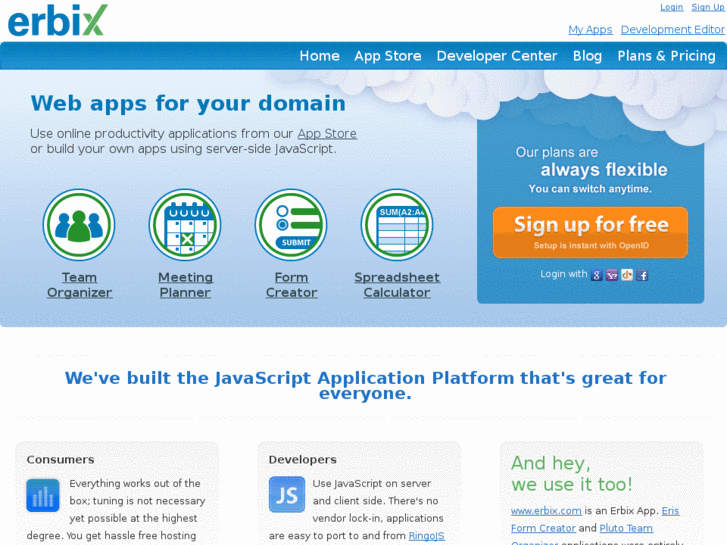Click the 'Web apps for your domain' heading
The image size is (727, 545).
(x=188, y=103)
